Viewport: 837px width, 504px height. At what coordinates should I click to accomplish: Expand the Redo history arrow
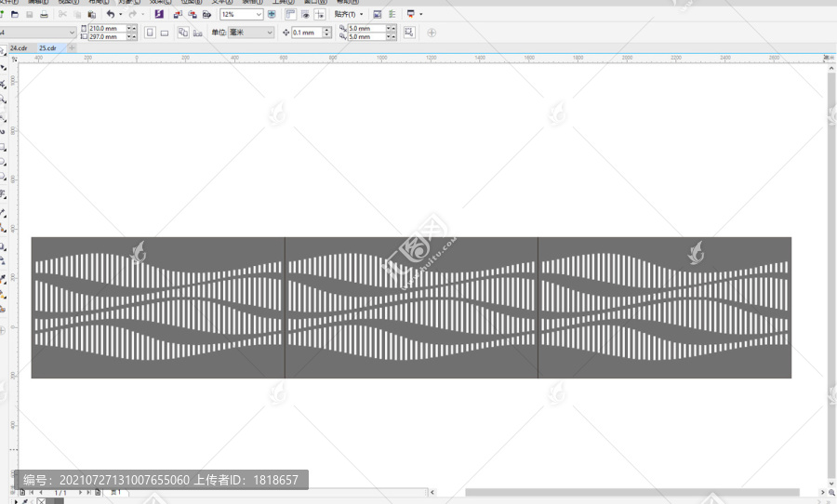coord(142,15)
